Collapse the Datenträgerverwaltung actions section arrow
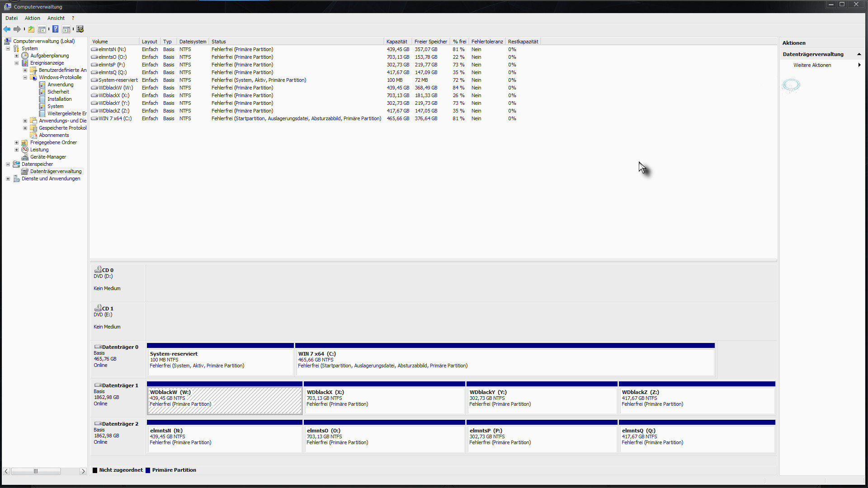868x488 pixels. click(x=859, y=54)
